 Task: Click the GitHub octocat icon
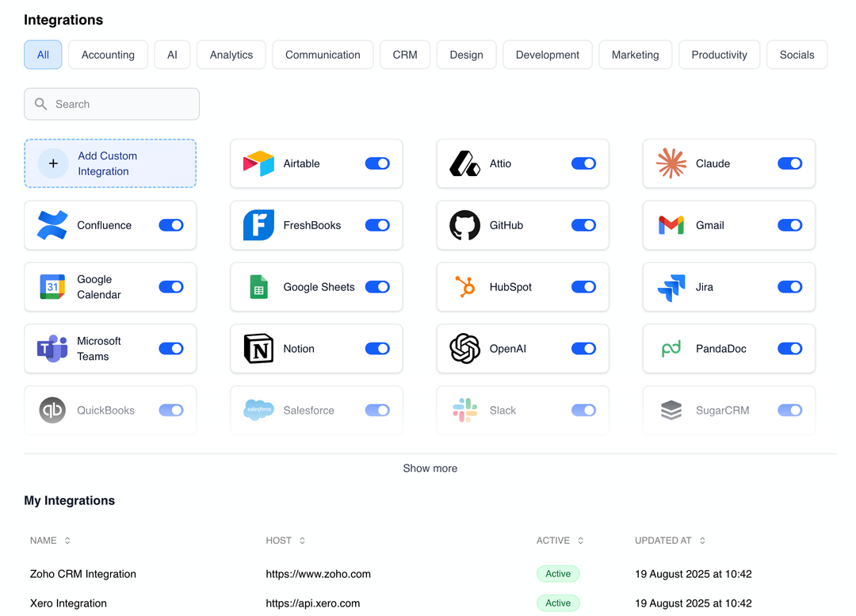pyautogui.click(x=465, y=225)
